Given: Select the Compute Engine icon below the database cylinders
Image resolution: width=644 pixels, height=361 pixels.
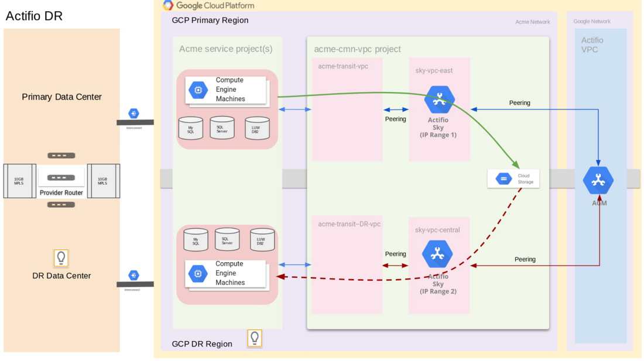Looking at the screenshot, I should [x=198, y=274].
